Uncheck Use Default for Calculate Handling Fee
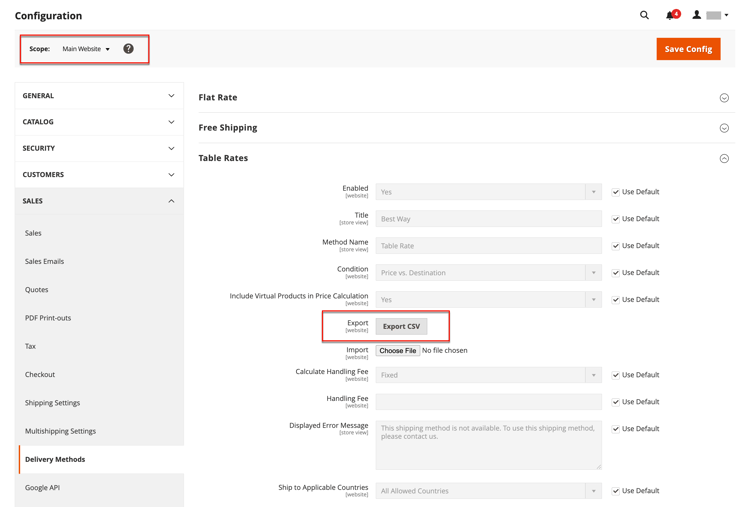 [x=616, y=375]
